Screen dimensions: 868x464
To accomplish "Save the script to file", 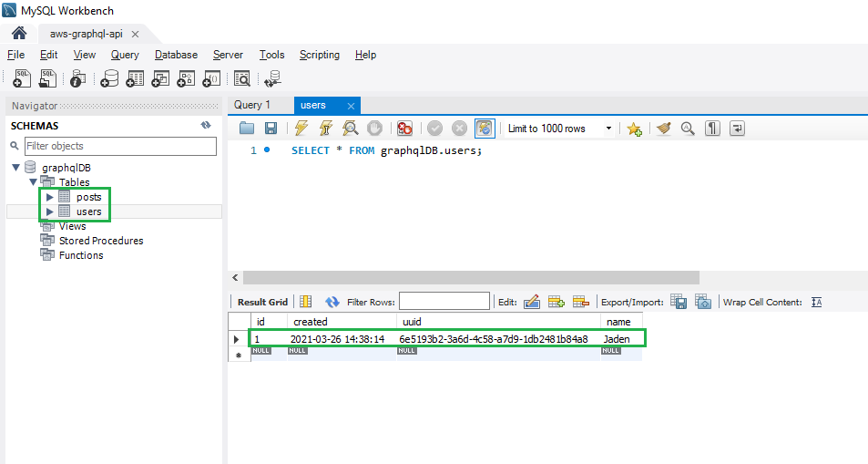I will click(x=271, y=129).
